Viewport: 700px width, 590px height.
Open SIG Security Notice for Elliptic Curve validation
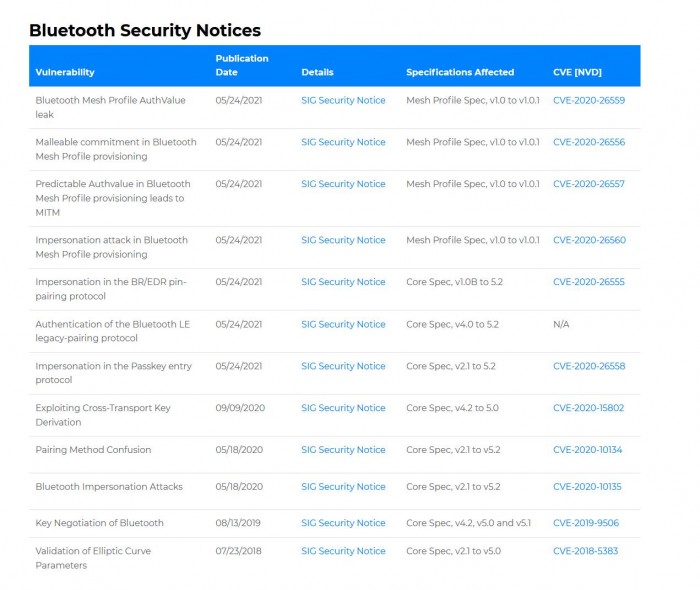(x=343, y=551)
